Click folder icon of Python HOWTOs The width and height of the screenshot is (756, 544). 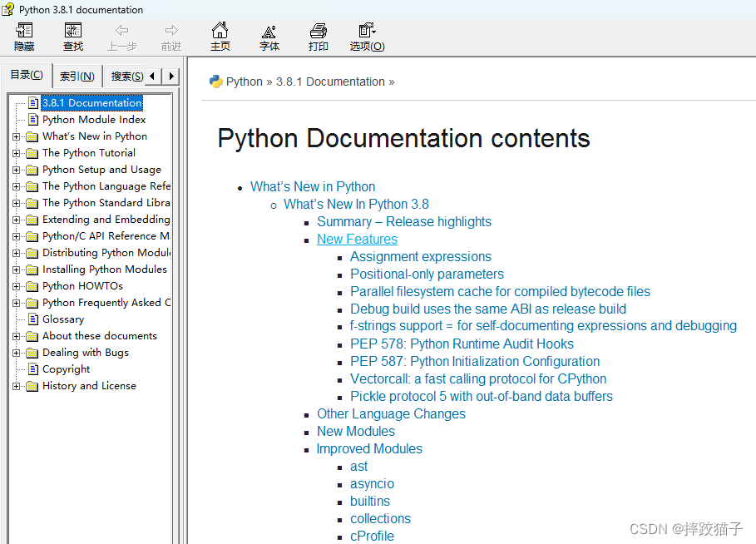32,286
